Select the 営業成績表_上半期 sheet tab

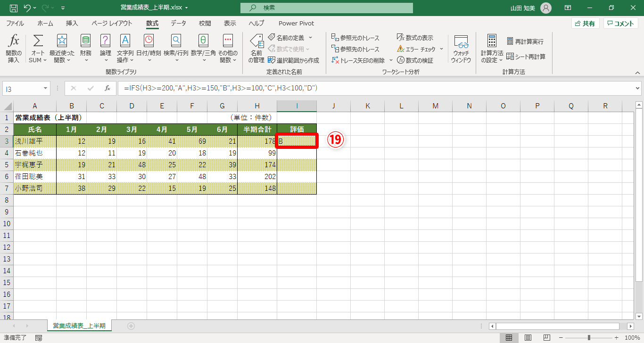tap(79, 326)
